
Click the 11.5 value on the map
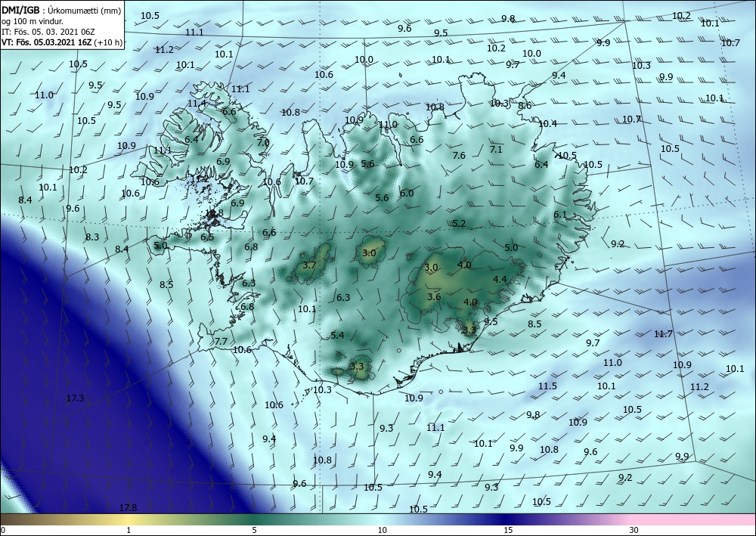(x=547, y=386)
